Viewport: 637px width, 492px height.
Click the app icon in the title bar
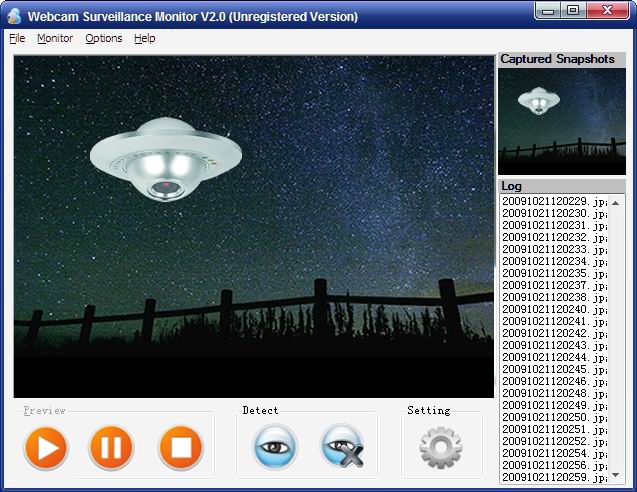[x=13, y=16]
